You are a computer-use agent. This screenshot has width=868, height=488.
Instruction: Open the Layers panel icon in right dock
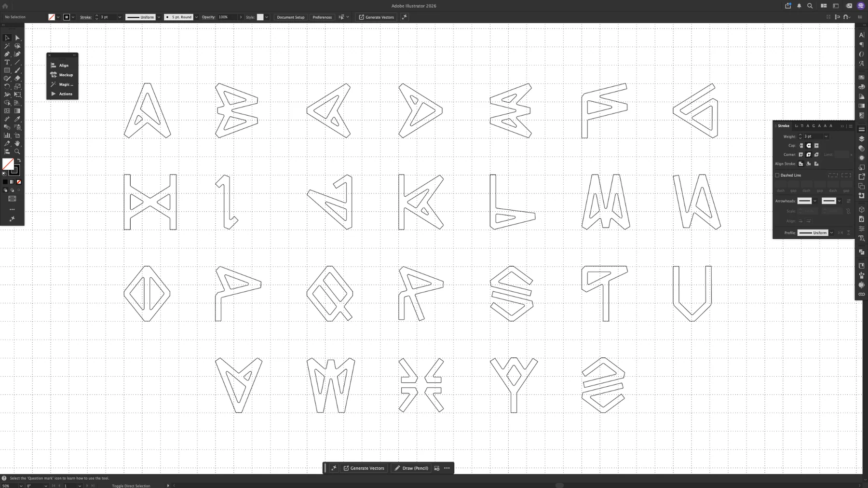[x=862, y=139]
